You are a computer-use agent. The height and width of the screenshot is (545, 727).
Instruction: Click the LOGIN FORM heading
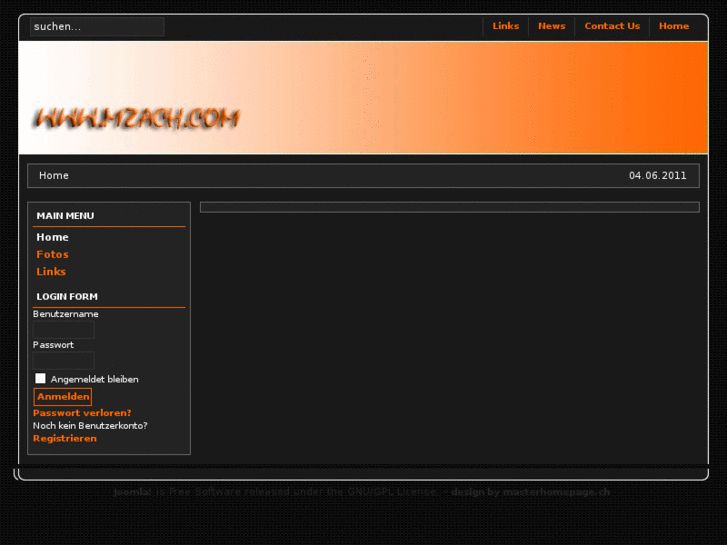point(67,296)
